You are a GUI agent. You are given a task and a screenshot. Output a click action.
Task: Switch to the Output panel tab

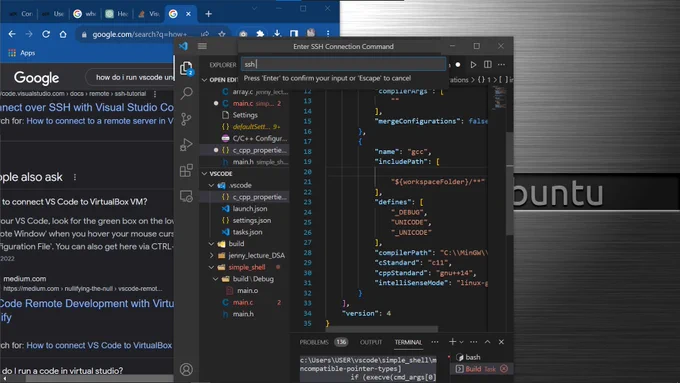(x=371, y=342)
